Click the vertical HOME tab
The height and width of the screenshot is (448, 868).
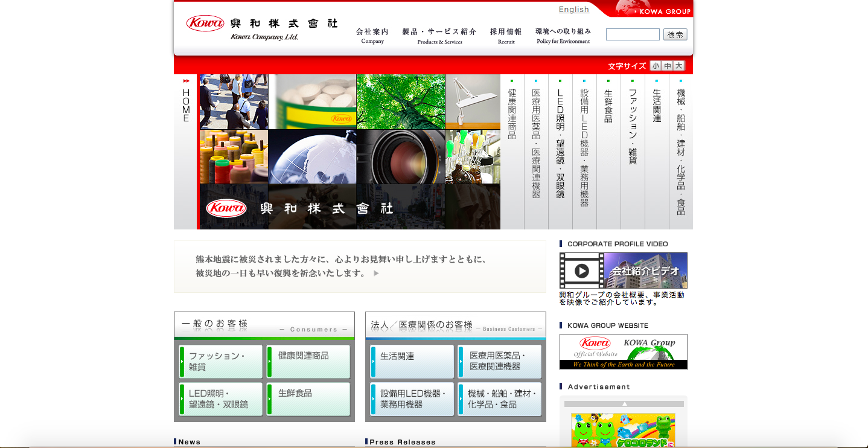click(x=186, y=152)
